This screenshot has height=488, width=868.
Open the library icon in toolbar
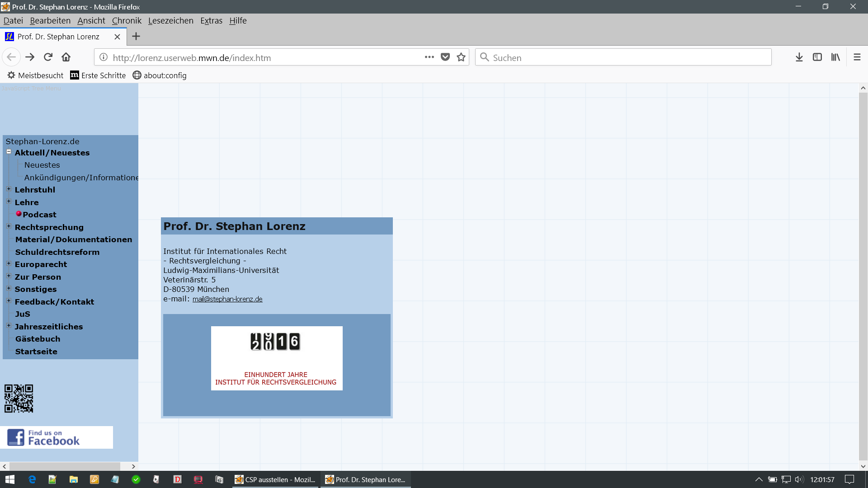click(835, 57)
